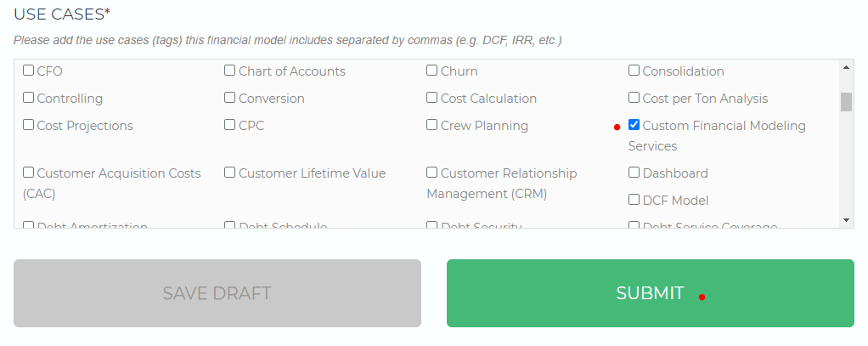
Task: Uncheck Custom Financial Modeling Services
Action: pos(634,125)
